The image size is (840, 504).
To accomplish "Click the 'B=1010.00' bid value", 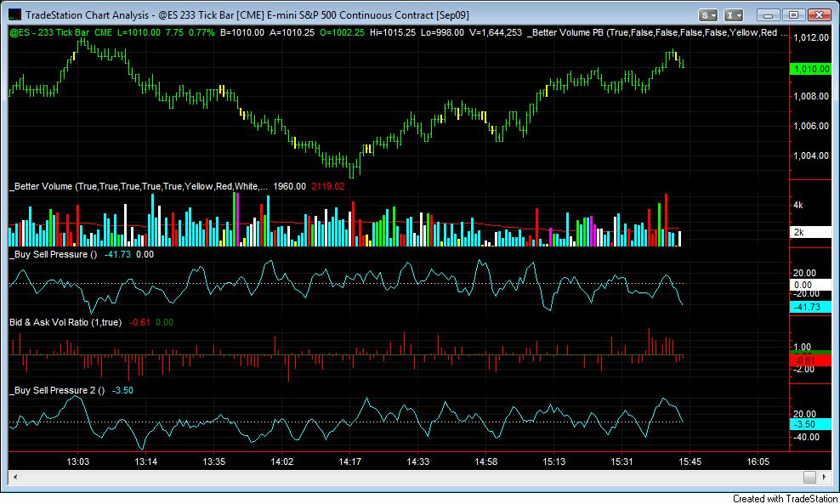I will tap(242, 32).
